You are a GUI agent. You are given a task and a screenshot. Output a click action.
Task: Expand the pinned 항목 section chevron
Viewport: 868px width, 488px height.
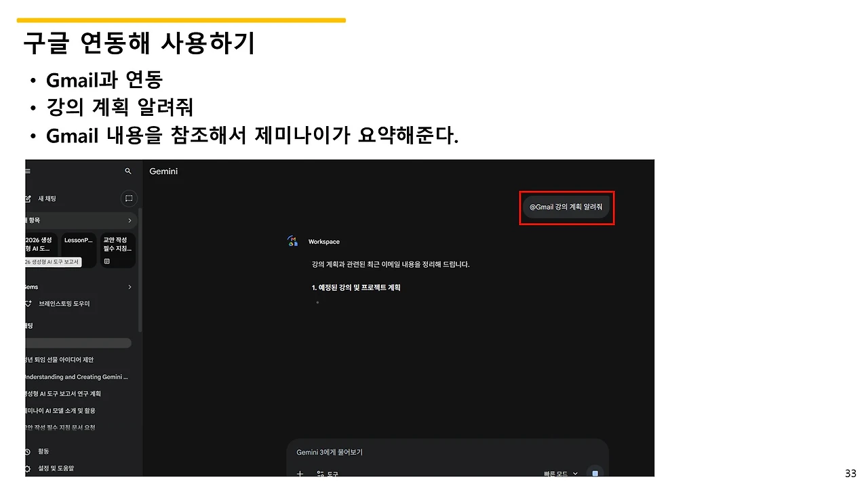[x=130, y=220]
